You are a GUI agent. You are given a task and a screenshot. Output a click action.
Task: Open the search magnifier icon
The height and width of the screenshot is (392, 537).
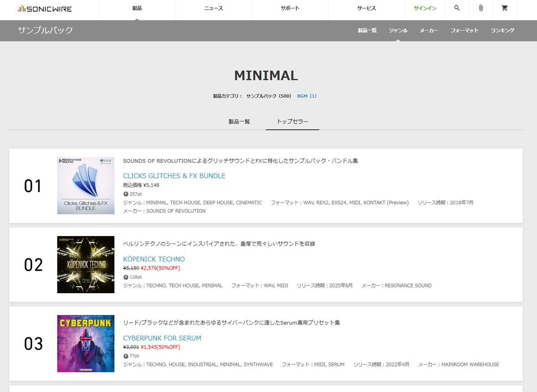(x=457, y=8)
